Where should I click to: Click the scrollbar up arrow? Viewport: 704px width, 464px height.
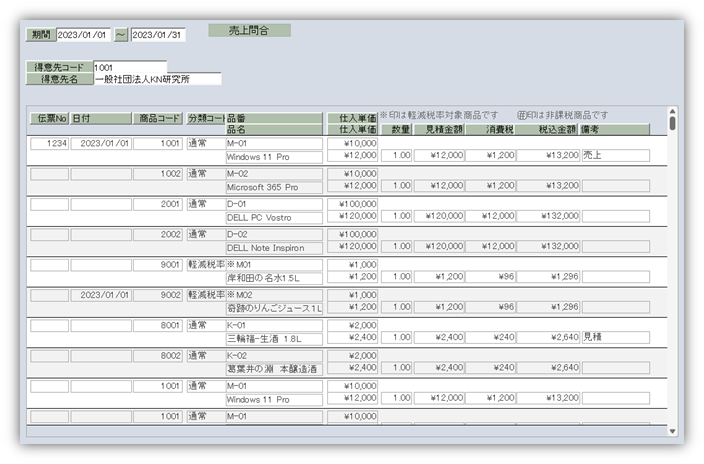pos(672,111)
